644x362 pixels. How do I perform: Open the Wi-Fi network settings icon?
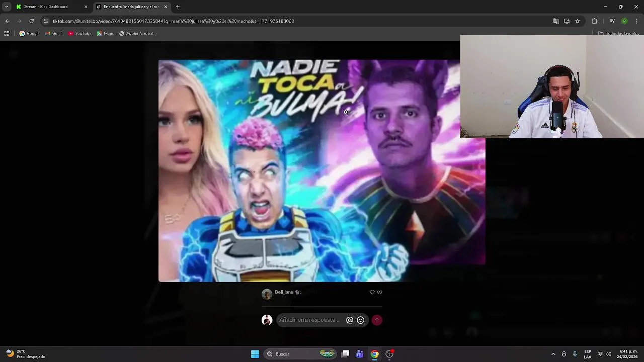click(x=600, y=354)
